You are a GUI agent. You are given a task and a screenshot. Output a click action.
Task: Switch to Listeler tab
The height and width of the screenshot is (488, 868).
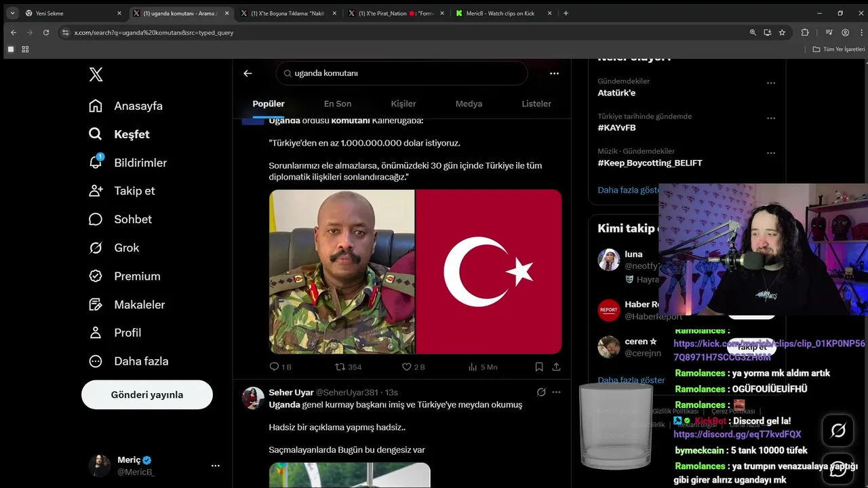(536, 104)
